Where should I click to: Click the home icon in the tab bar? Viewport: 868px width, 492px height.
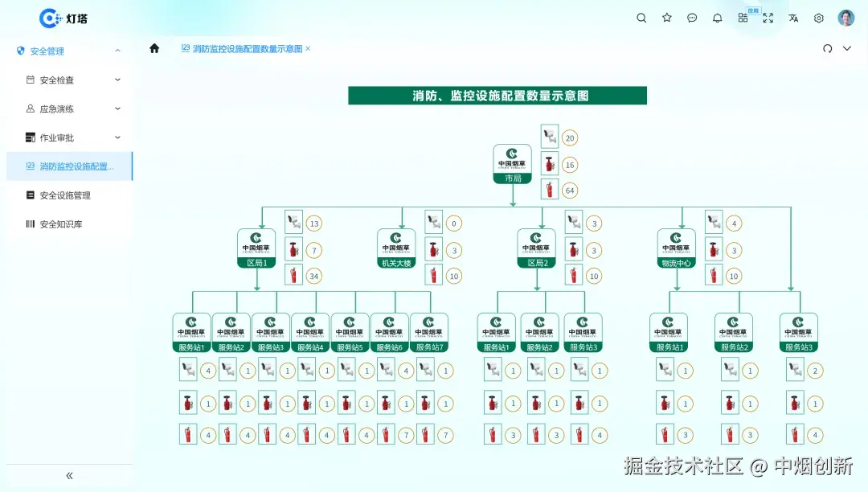[x=153, y=48]
